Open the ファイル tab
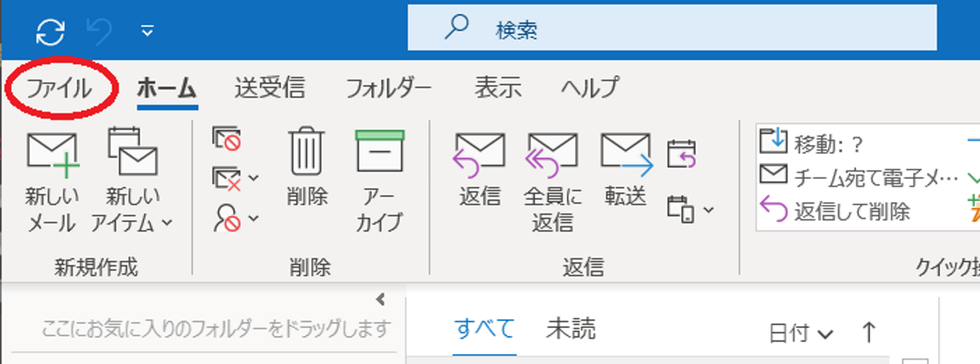 (x=59, y=89)
